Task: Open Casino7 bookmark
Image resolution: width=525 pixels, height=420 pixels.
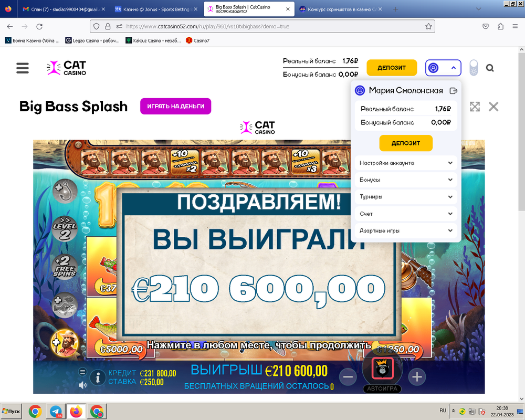Action: point(197,40)
